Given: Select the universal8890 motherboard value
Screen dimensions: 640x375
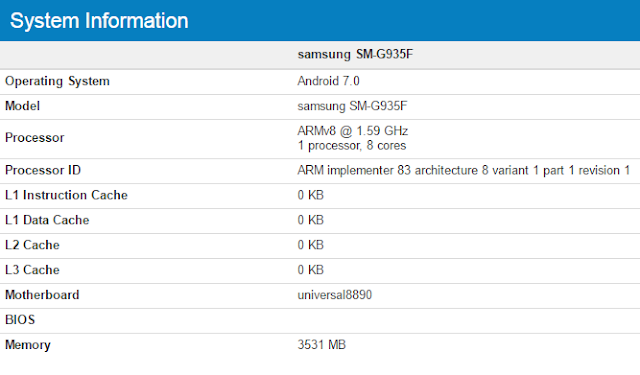Looking at the screenshot, I should click(x=335, y=295).
